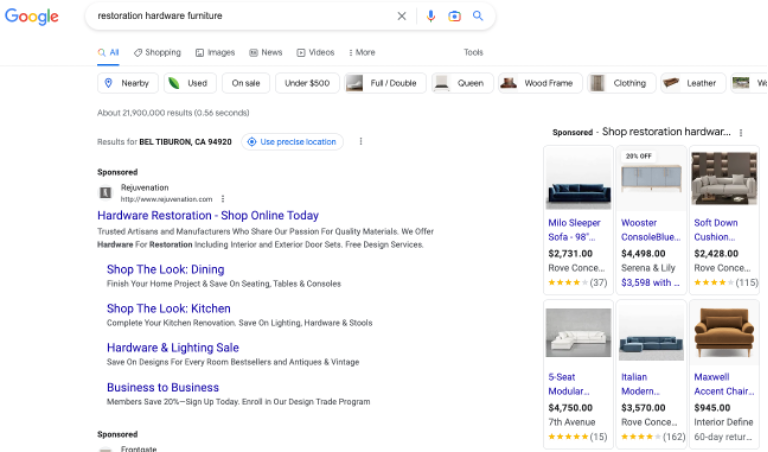Click Italian Modern product title
Screen dimensions: 768x452
pyautogui.click(x=640, y=384)
